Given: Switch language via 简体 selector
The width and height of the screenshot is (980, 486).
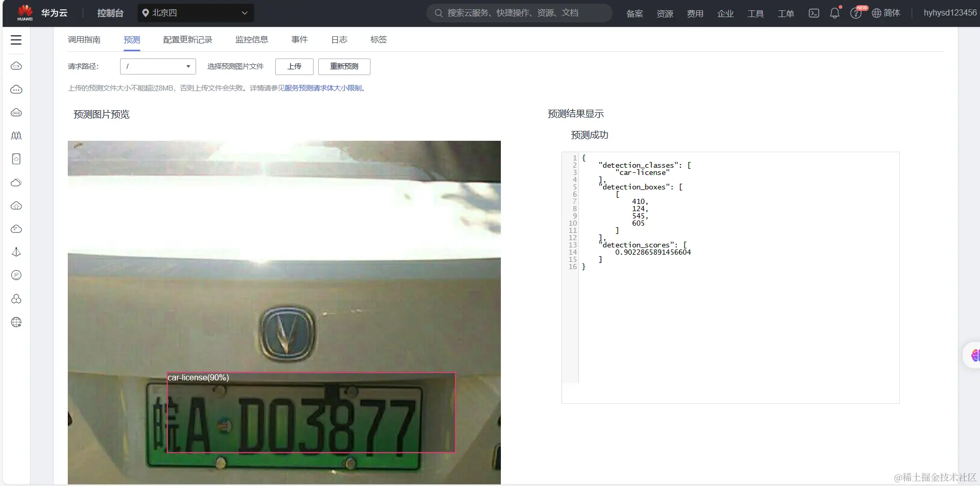Looking at the screenshot, I should (x=886, y=13).
